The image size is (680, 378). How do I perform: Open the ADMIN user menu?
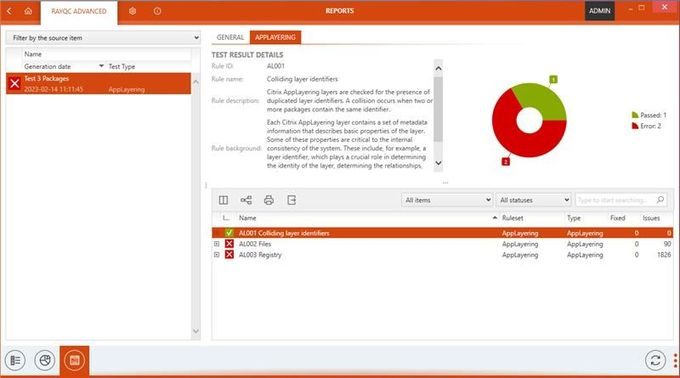click(600, 11)
